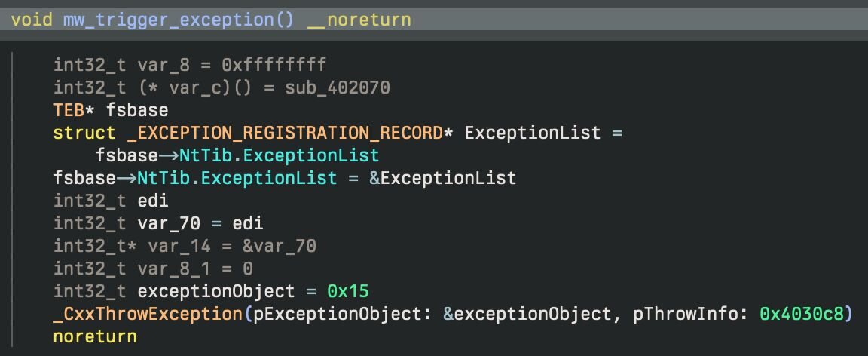This screenshot has height=356, width=868.
Task: Select the TEB* type name
Action: pos(74,110)
